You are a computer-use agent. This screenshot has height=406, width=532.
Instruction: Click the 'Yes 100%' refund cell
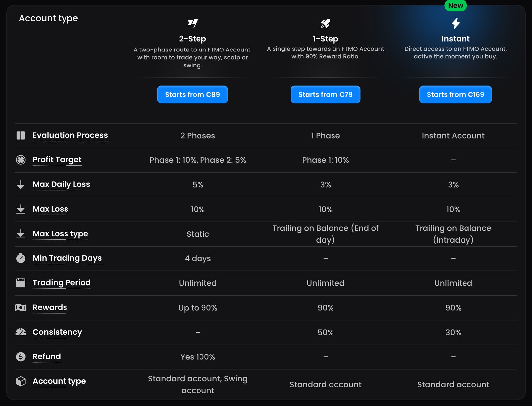(x=198, y=357)
